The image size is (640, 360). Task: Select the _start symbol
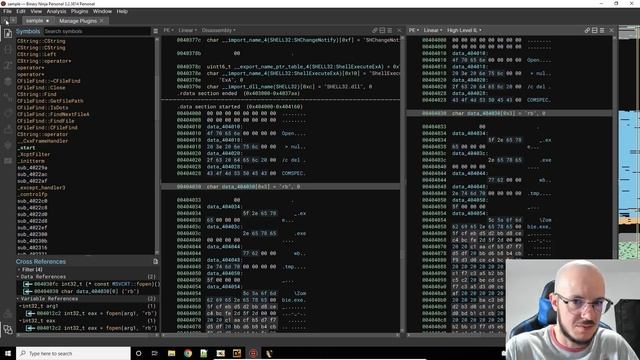point(26,148)
